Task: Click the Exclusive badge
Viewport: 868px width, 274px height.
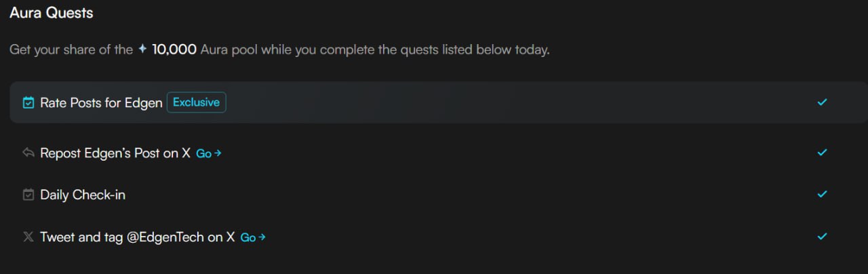Action: pos(197,102)
